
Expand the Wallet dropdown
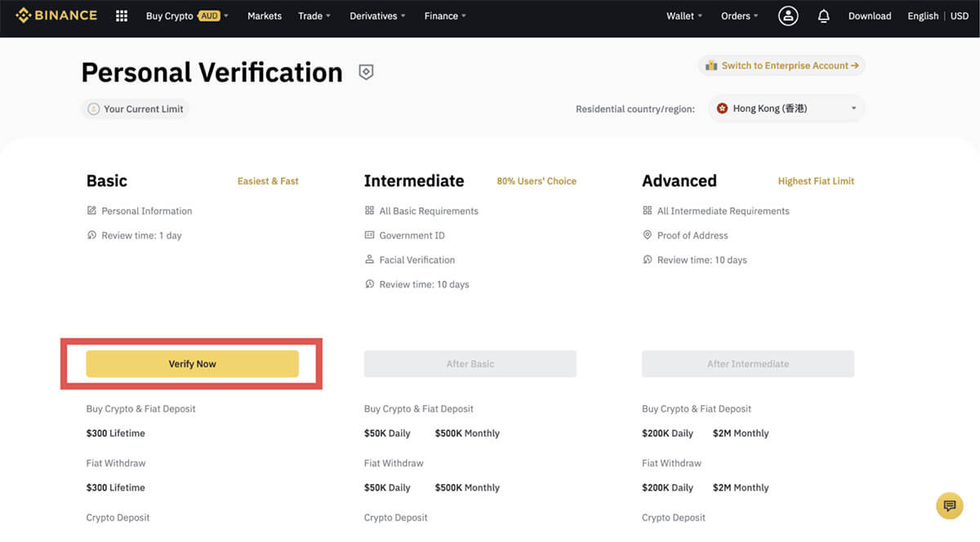point(684,16)
